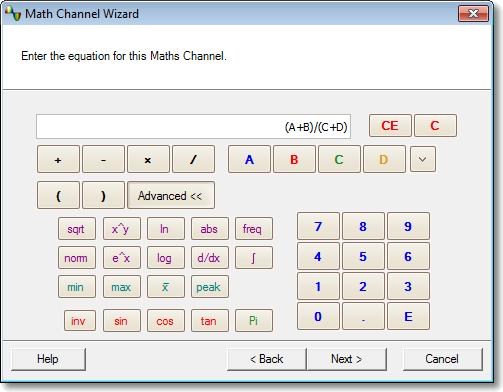Insert the min function
The width and height of the screenshot is (503, 392).
point(77,287)
